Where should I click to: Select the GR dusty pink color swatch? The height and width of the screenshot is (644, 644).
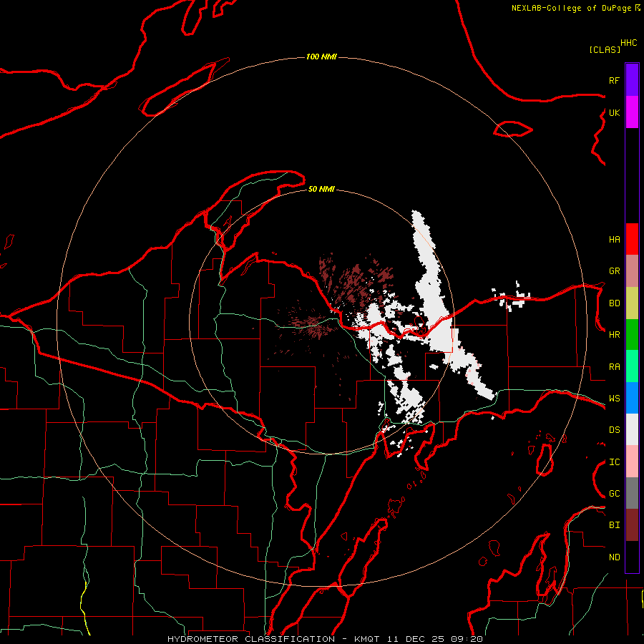click(632, 271)
